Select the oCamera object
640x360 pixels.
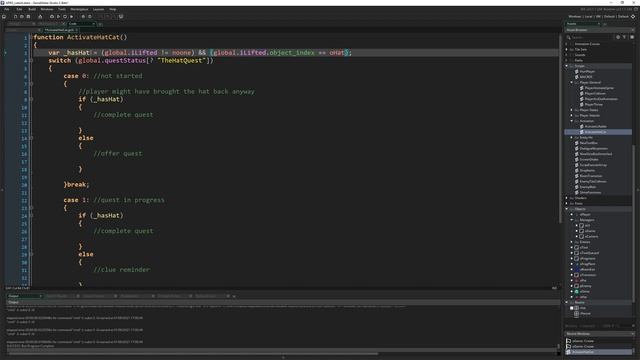(591, 236)
